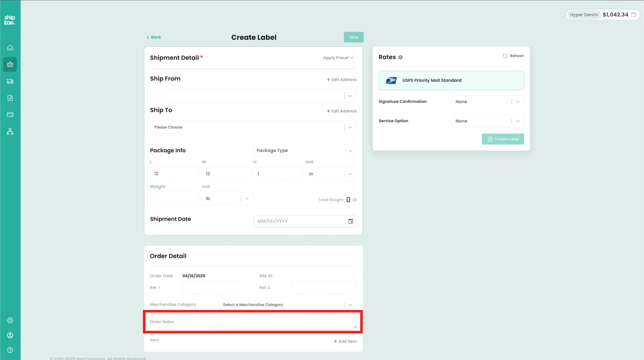Image resolution: width=644 pixels, height=360 pixels.
Task: Open the Service Option dropdown
Action: click(488, 121)
